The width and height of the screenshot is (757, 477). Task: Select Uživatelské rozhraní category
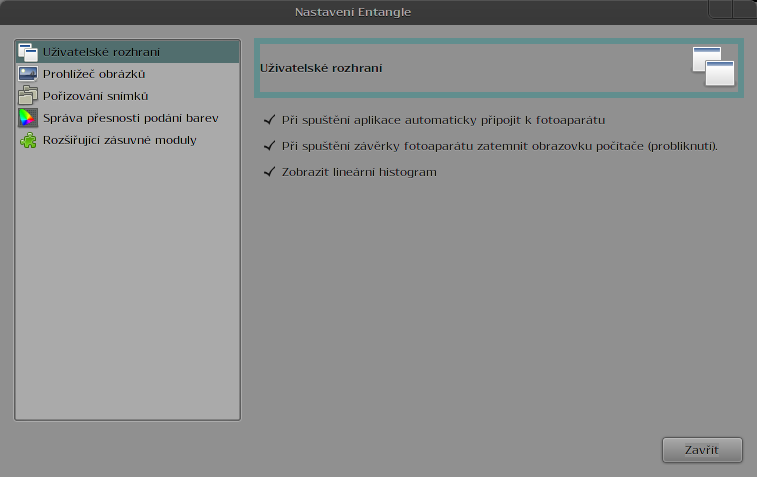point(127,52)
